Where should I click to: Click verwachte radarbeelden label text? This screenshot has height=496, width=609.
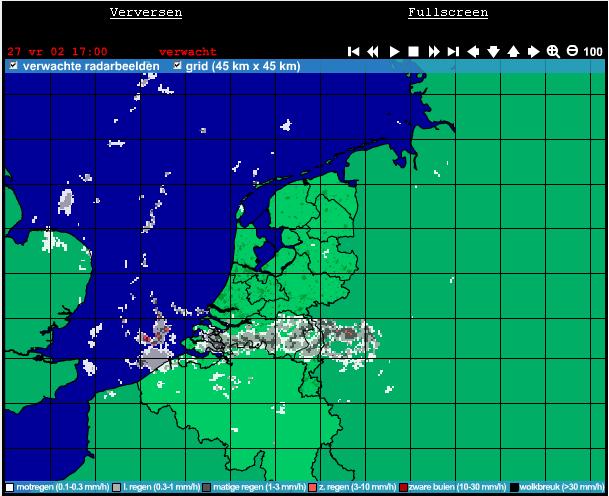91,66
